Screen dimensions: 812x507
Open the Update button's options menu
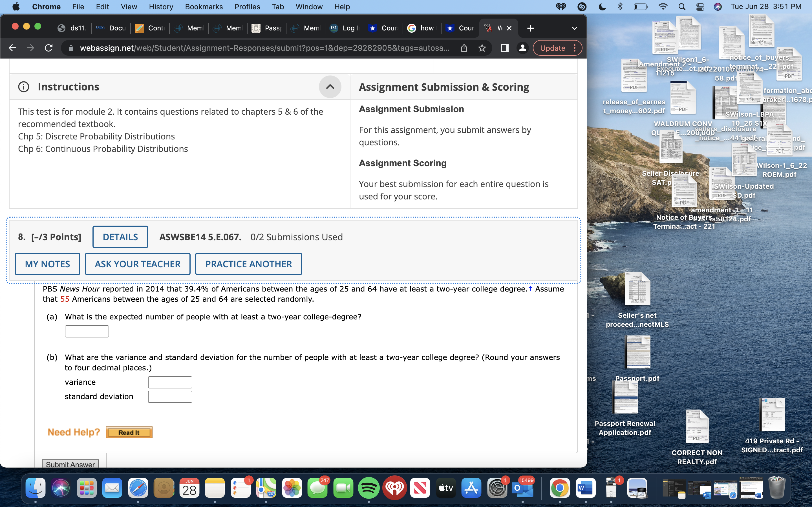[575, 48]
